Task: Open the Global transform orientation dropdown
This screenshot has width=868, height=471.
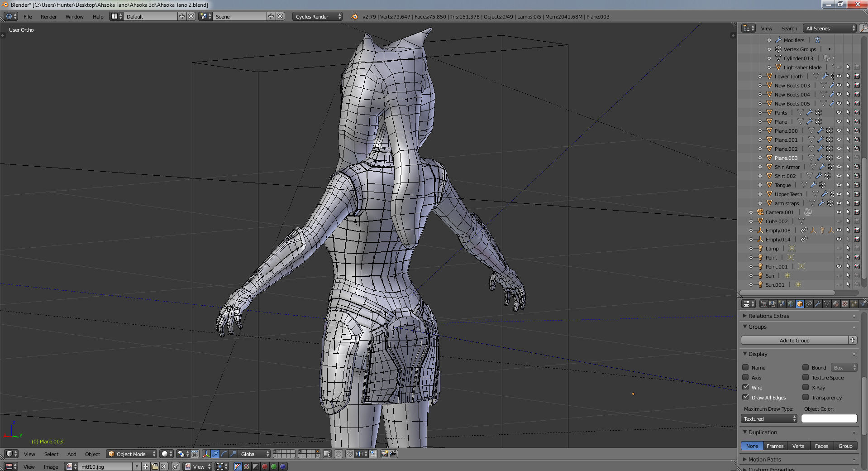Action: click(x=254, y=454)
